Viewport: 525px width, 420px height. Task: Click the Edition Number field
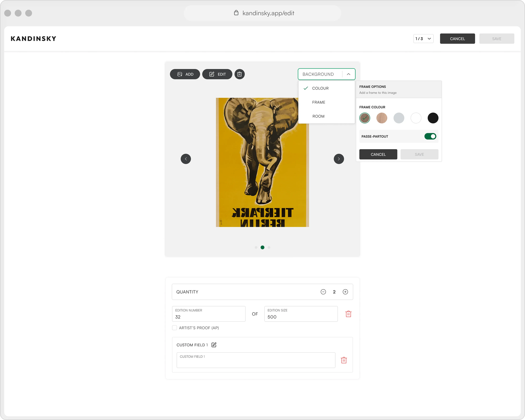click(208, 314)
